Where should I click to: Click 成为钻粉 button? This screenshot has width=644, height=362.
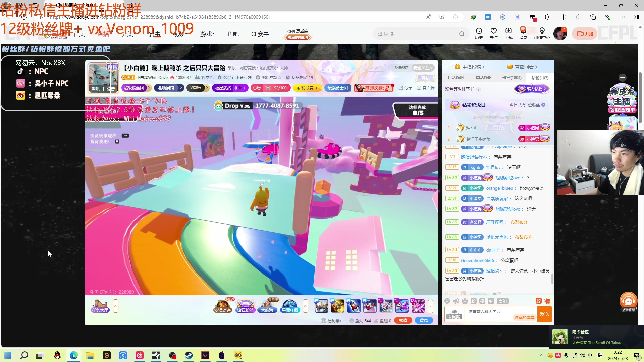click(x=532, y=89)
